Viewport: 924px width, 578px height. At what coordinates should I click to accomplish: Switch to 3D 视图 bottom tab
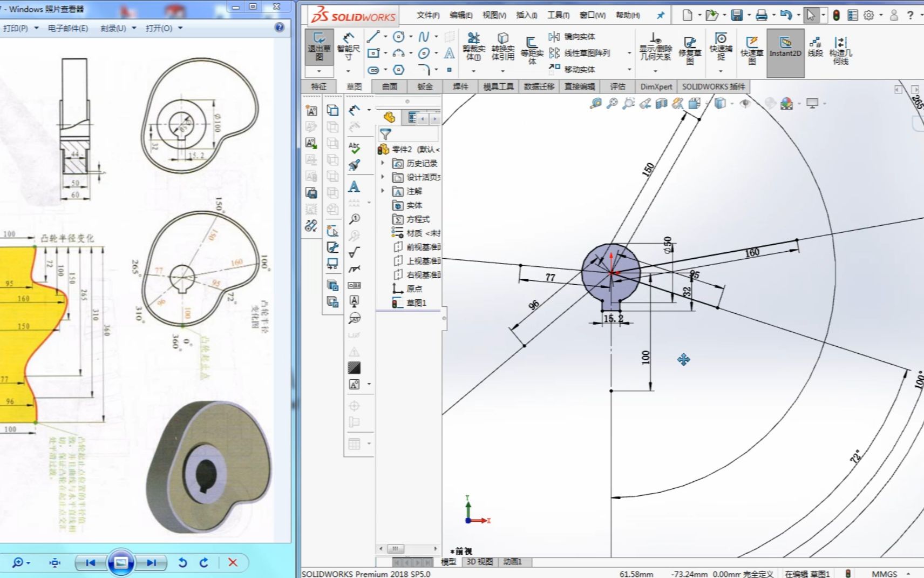click(x=479, y=562)
